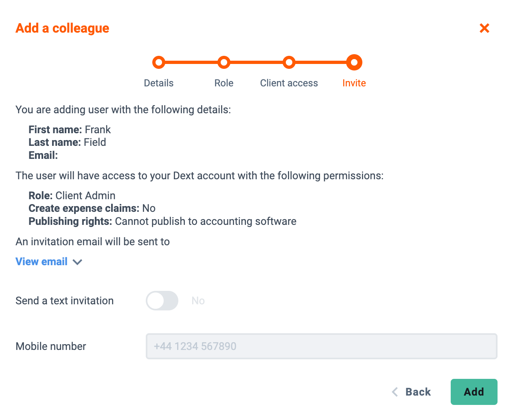The width and height of the screenshot is (513, 420).
Task: Click the Client access step circle
Action: coord(289,62)
